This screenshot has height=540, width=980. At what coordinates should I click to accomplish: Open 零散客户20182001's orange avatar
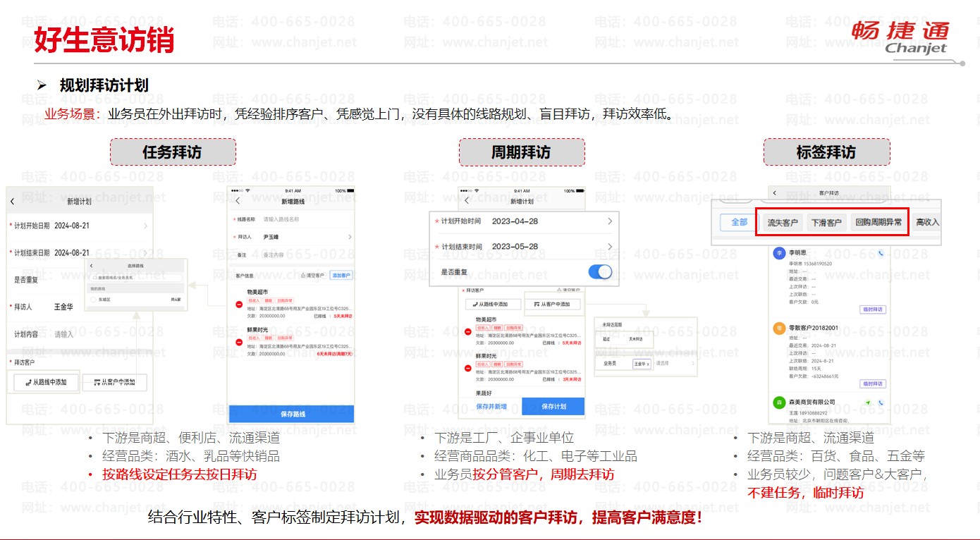pyautogui.click(x=779, y=328)
